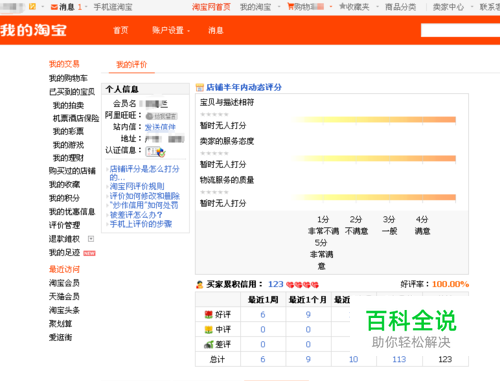Click the 认证信息 badge icon
500x381 pixels.
[155, 151]
